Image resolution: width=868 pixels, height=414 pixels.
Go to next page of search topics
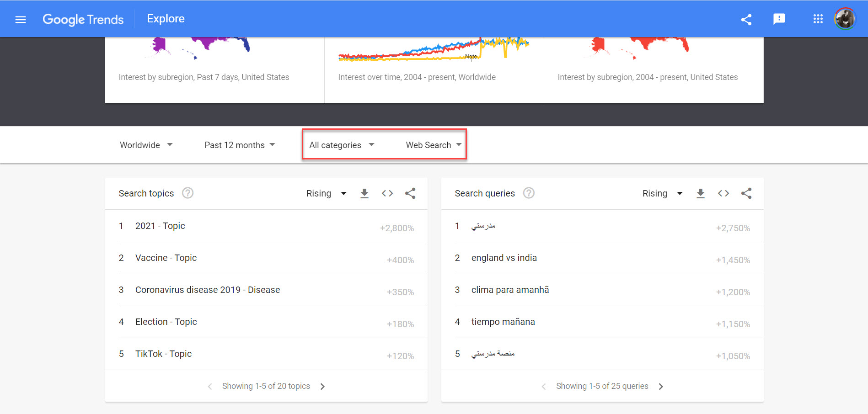[x=322, y=386]
